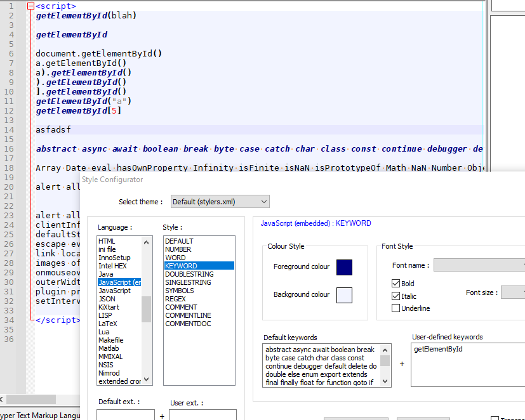Select the REGEX style
Viewport: 525px width, 420px height.
pos(175,299)
